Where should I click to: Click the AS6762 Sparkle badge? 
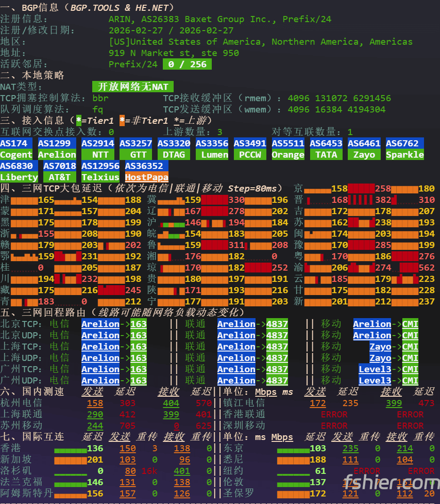click(405, 149)
